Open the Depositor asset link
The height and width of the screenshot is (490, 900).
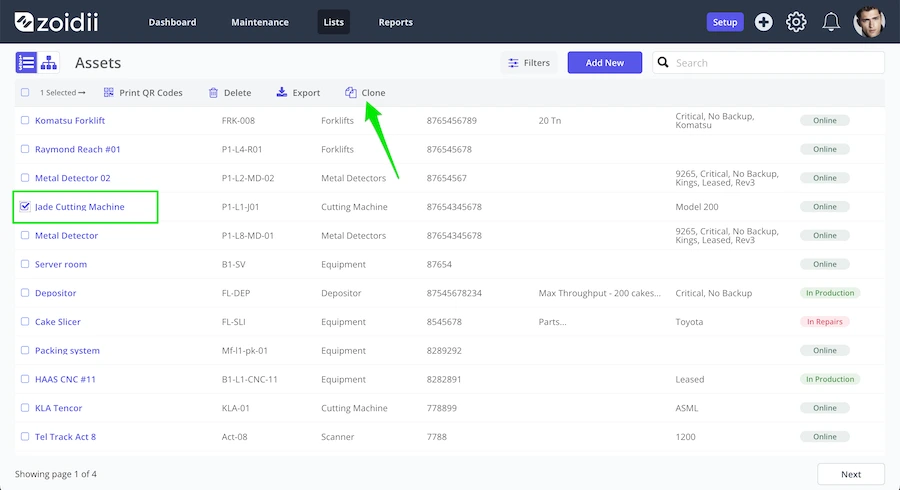(x=55, y=293)
